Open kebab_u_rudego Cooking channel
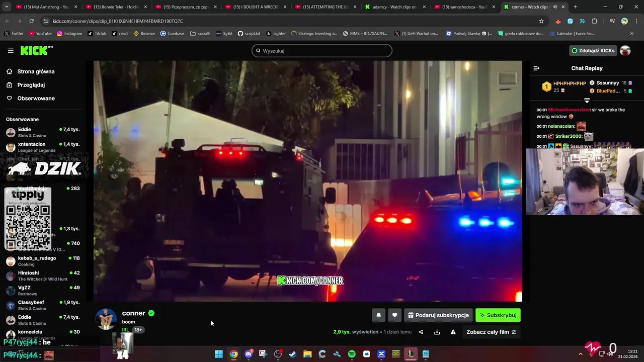Screen dimensions: 644x362 coord(43,261)
